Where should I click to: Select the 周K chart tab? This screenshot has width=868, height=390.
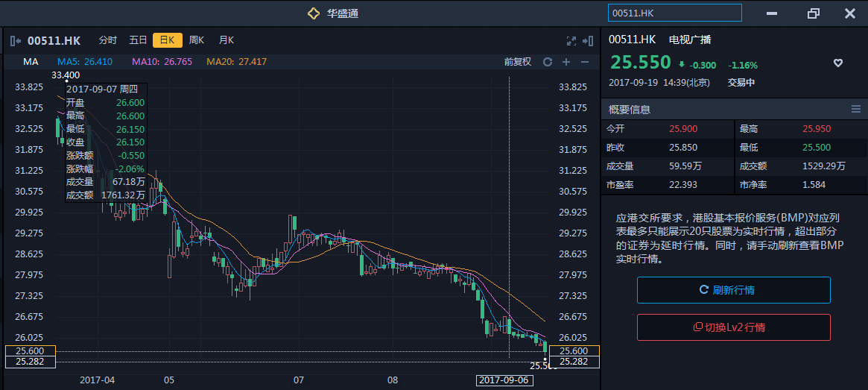pyautogui.click(x=197, y=40)
